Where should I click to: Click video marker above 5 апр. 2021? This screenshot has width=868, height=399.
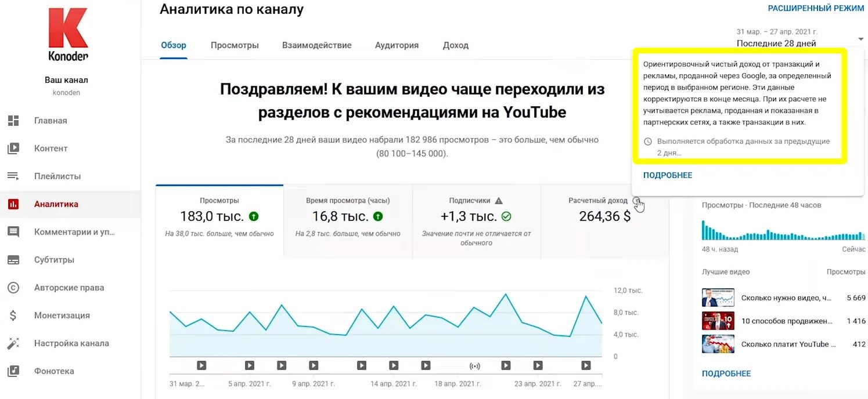[250, 365]
